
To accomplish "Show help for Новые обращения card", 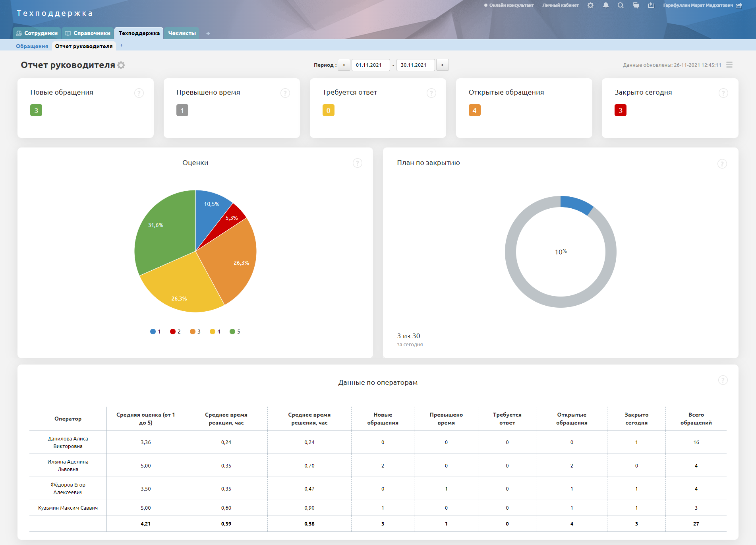I will (x=139, y=93).
